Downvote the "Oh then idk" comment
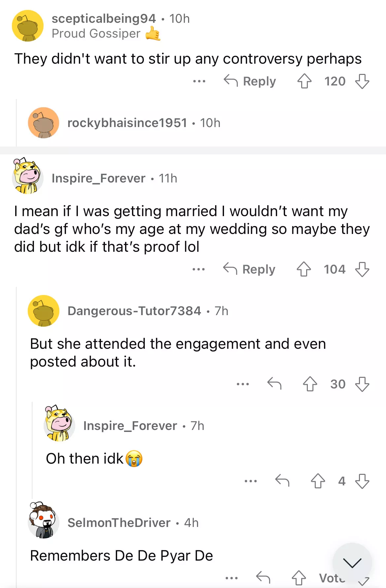This screenshot has height=588, width=386. (x=362, y=481)
